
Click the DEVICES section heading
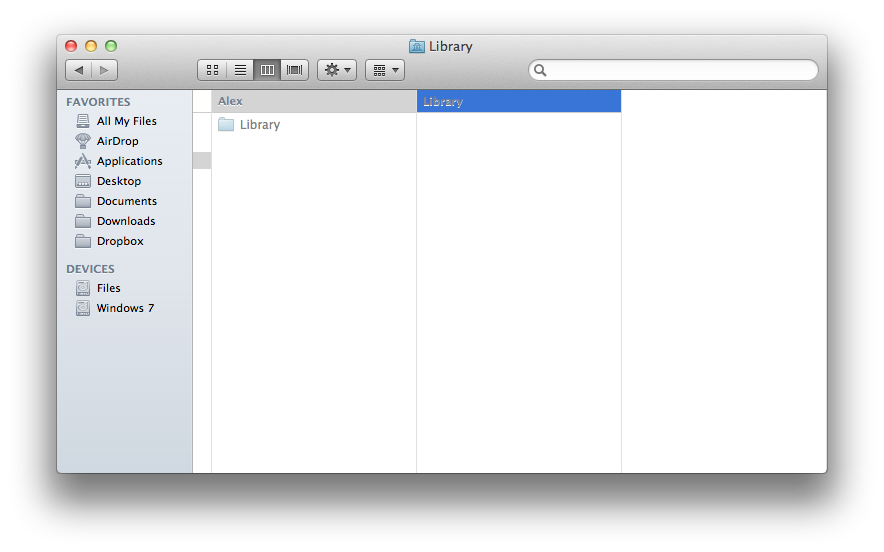tap(90, 269)
